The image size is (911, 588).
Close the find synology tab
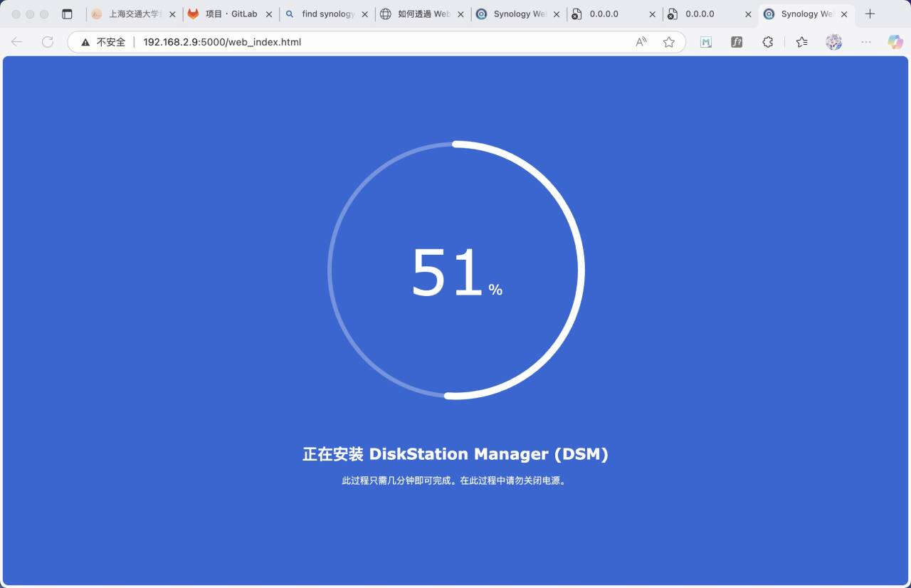coord(365,14)
